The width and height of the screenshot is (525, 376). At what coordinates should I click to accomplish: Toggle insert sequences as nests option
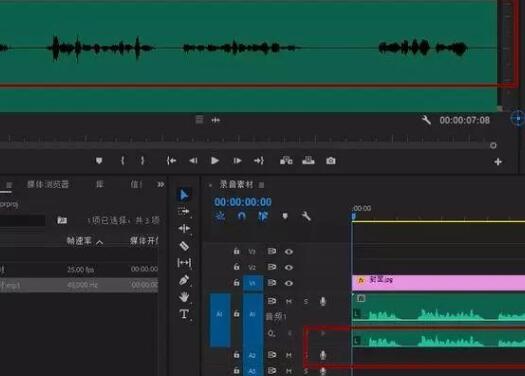(x=220, y=216)
